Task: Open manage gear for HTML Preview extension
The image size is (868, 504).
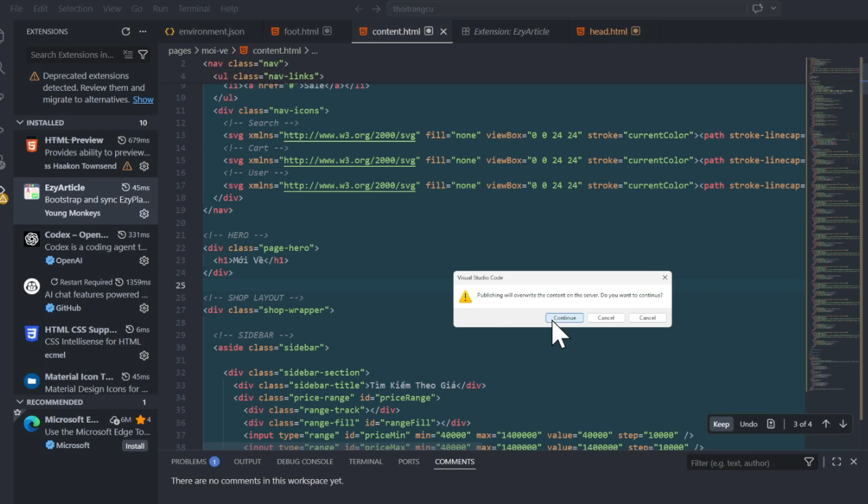Action: point(144,166)
